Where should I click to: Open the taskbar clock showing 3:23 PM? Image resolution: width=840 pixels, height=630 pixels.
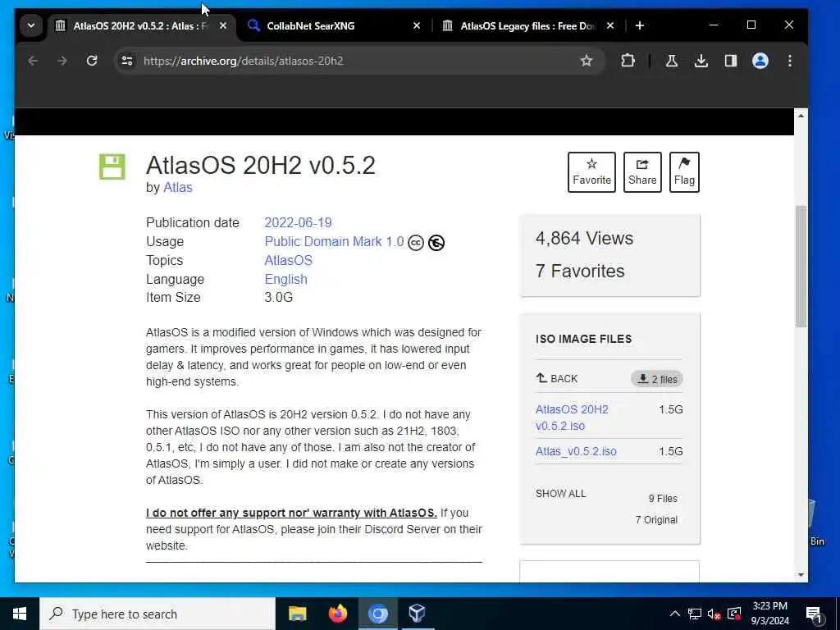(769, 614)
